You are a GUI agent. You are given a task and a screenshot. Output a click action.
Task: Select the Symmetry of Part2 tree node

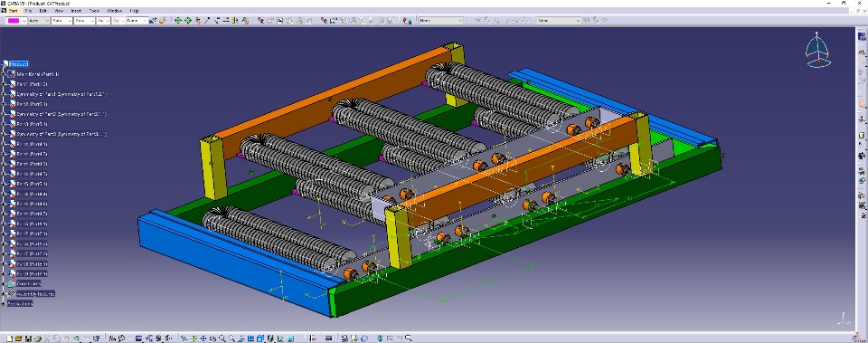tap(61, 114)
